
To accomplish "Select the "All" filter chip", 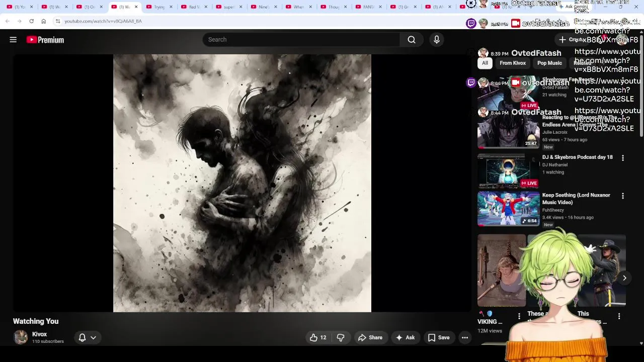I will pyautogui.click(x=485, y=63).
